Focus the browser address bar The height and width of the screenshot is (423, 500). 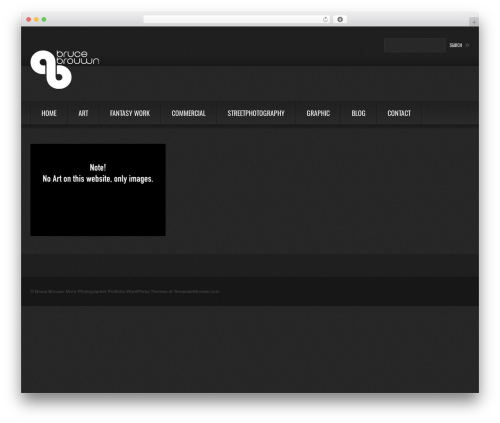point(237,19)
